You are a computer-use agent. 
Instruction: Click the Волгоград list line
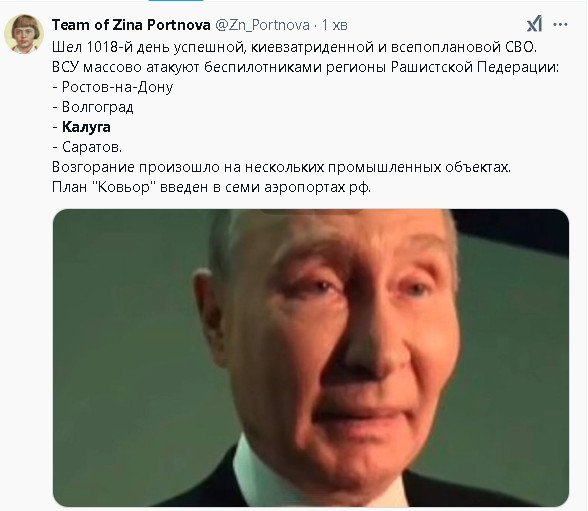click(x=93, y=107)
